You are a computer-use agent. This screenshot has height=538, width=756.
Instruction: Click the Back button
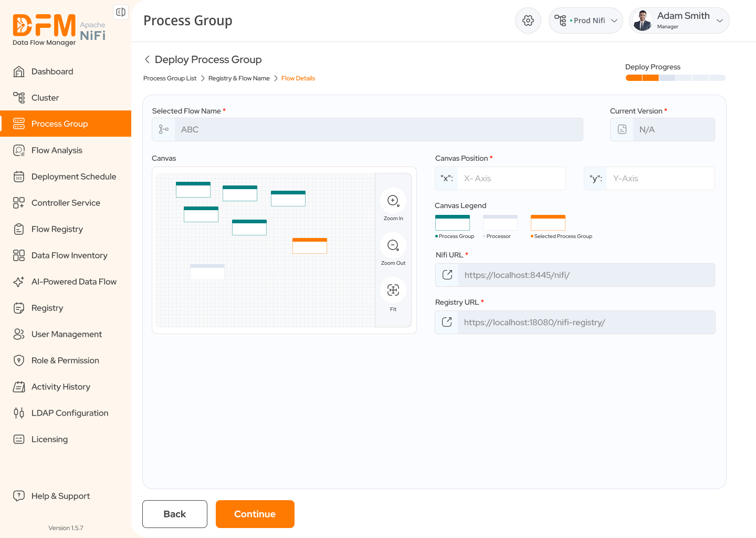pyautogui.click(x=175, y=514)
